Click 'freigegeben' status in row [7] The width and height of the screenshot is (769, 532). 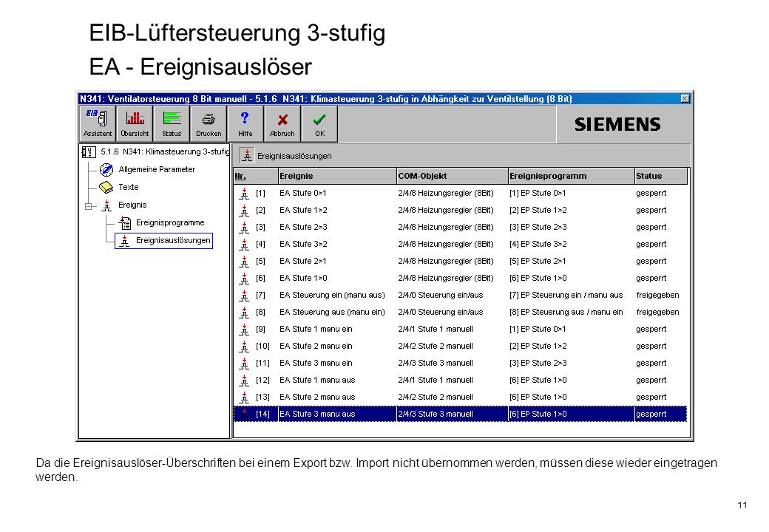pos(657,295)
